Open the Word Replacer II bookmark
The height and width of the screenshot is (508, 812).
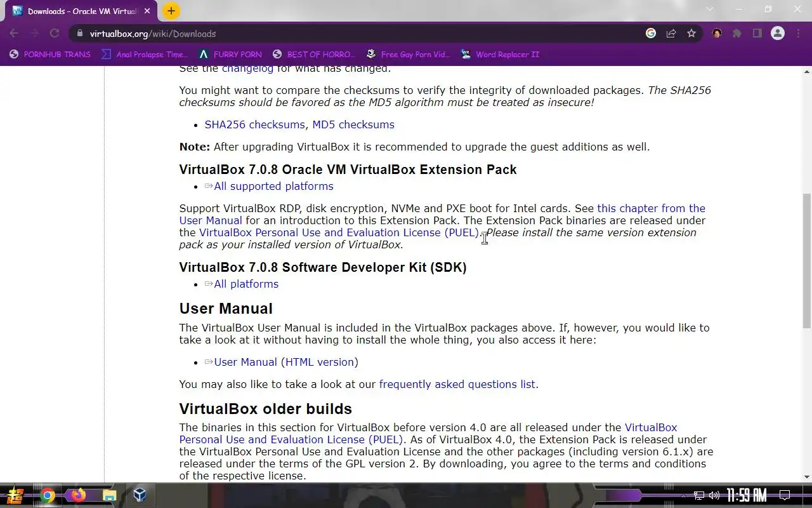tap(501, 55)
